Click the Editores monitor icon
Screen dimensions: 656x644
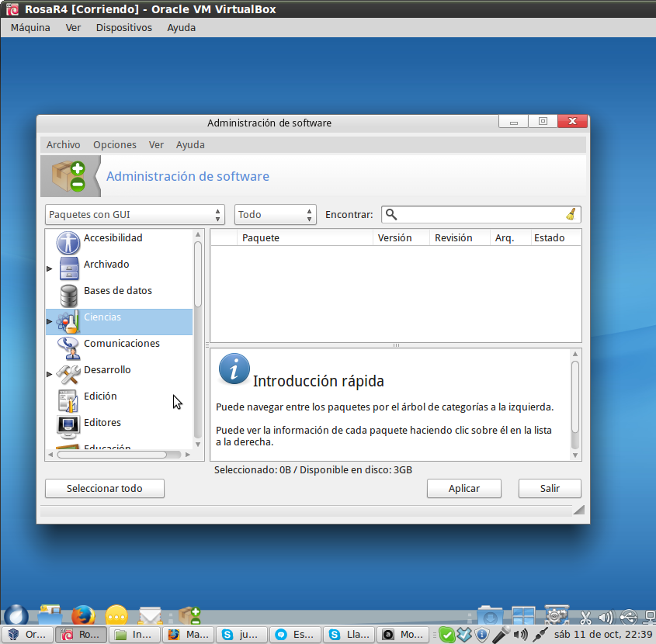[69, 426]
